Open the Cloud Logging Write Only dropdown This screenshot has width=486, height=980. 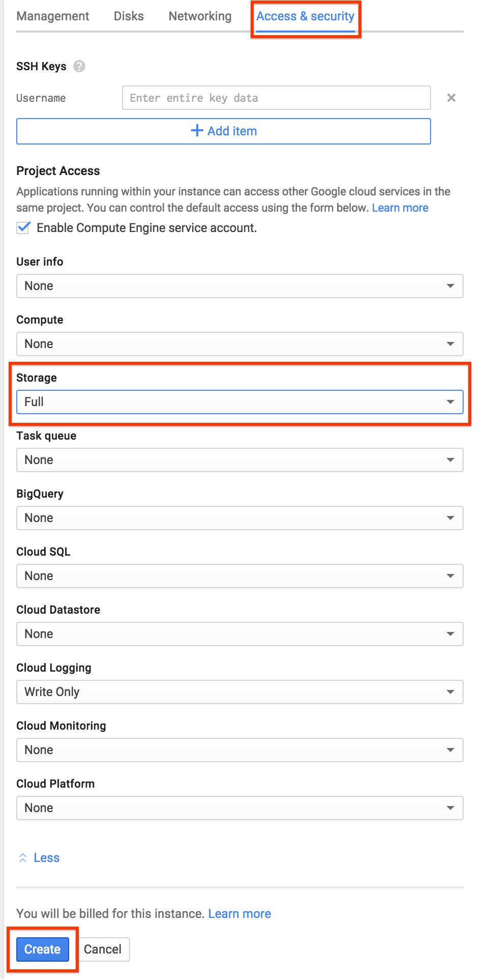(x=240, y=692)
